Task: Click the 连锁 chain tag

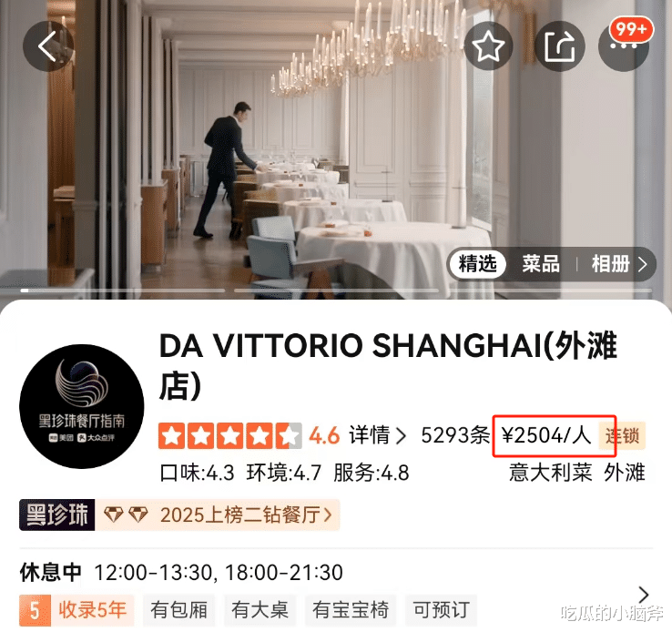Action: (622, 436)
